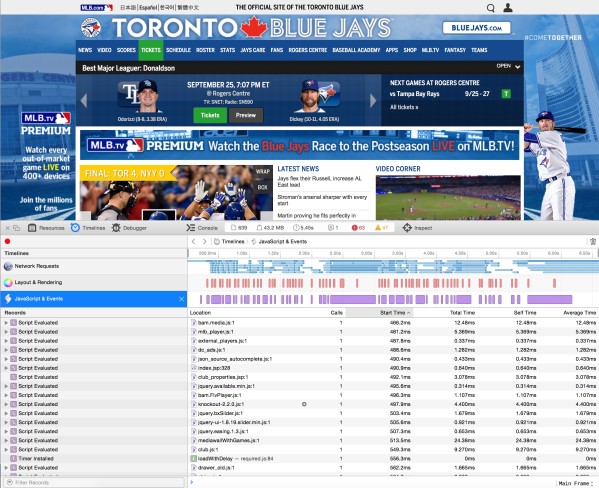Click the green Tickets button

click(210, 115)
